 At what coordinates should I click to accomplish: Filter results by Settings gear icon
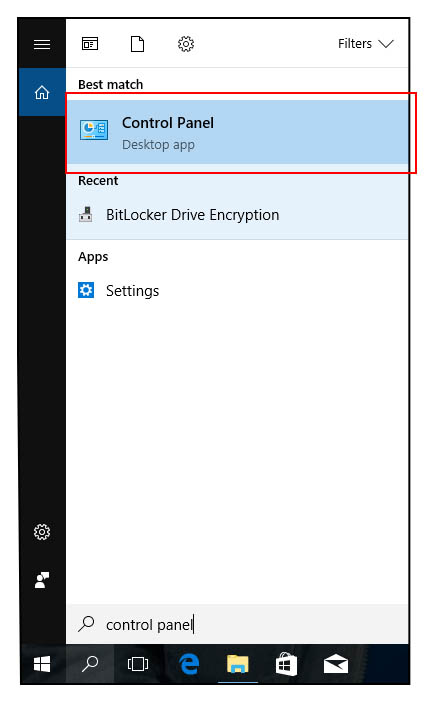(186, 44)
